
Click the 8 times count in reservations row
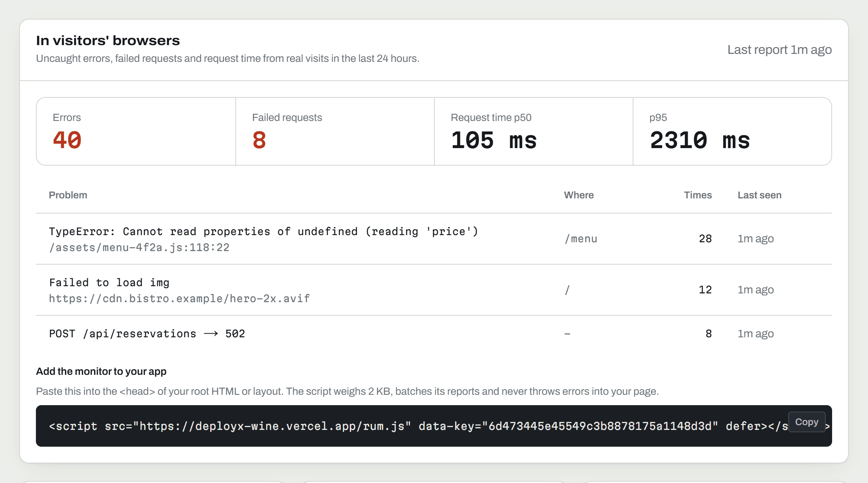[708, 334]
